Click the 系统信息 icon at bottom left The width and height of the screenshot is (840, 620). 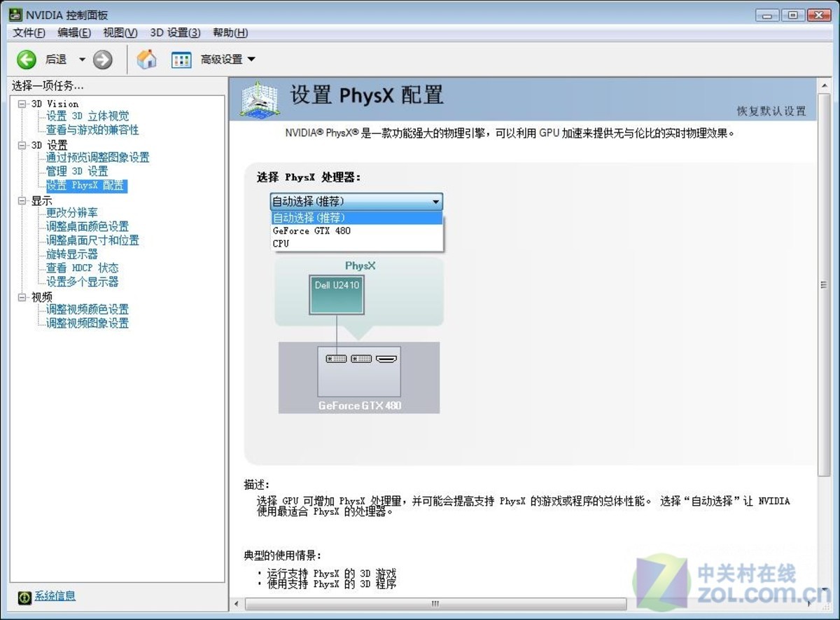pyautogui.click(x=24, y=597)
